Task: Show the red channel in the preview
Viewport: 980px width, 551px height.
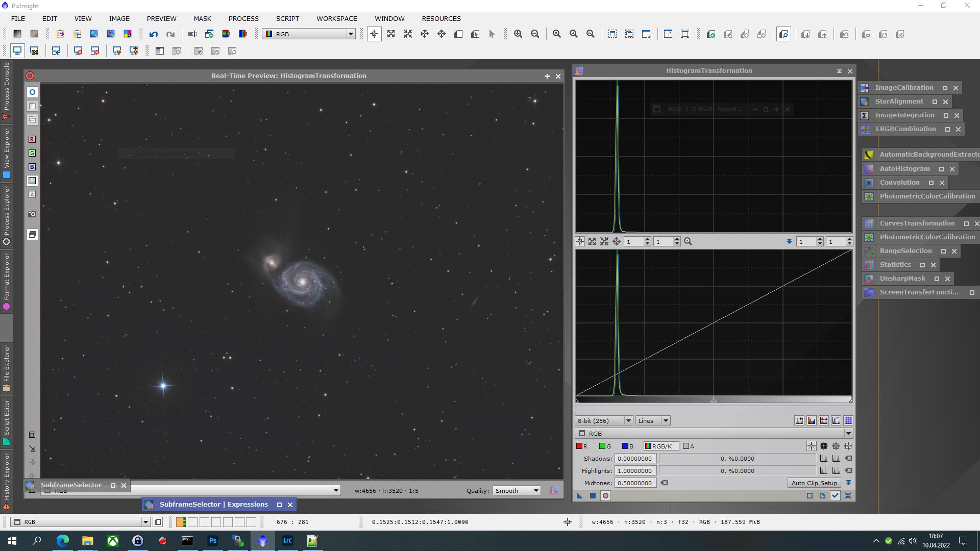Action: (x=32, y=139)
